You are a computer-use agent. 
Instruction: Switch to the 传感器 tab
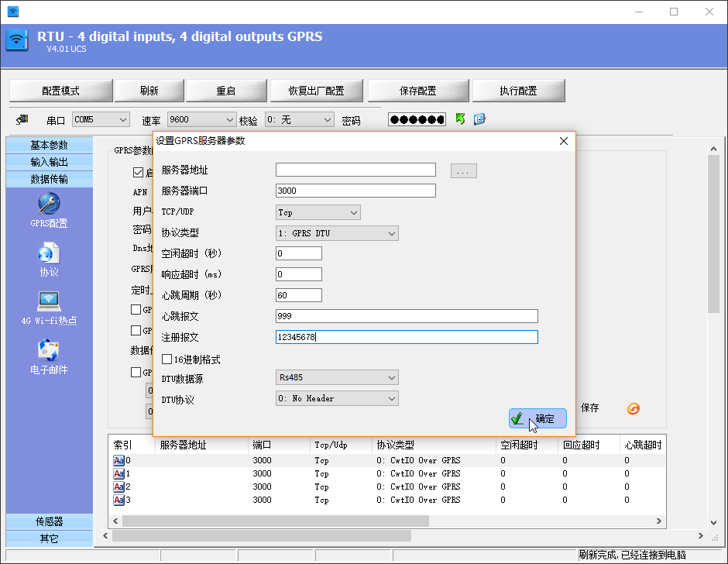[50, 521]
